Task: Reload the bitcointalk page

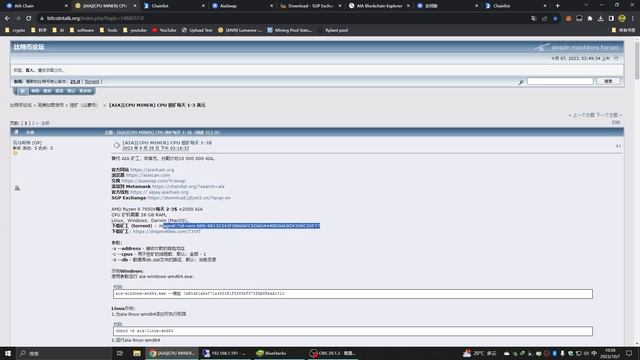Action: (29, 18)
